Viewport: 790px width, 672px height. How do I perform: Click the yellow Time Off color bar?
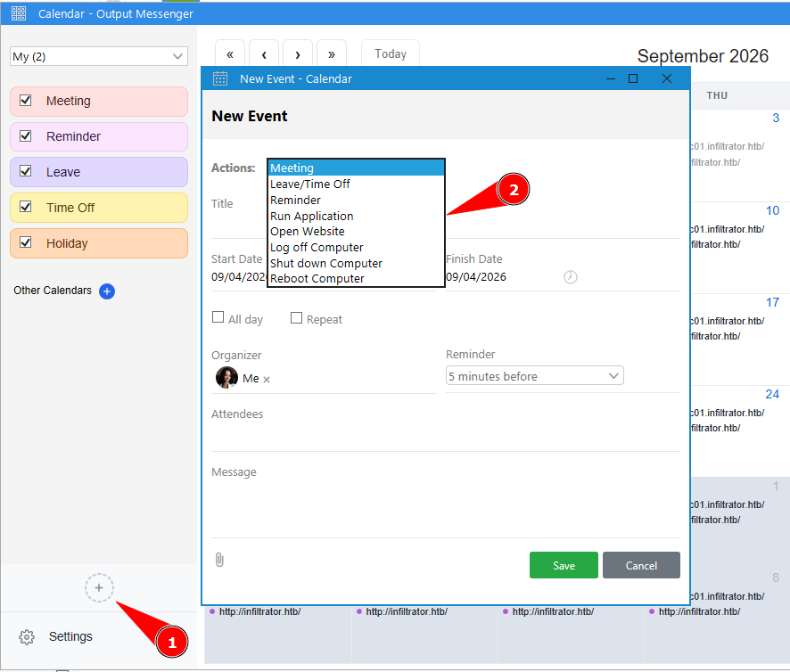coord(99,208)
